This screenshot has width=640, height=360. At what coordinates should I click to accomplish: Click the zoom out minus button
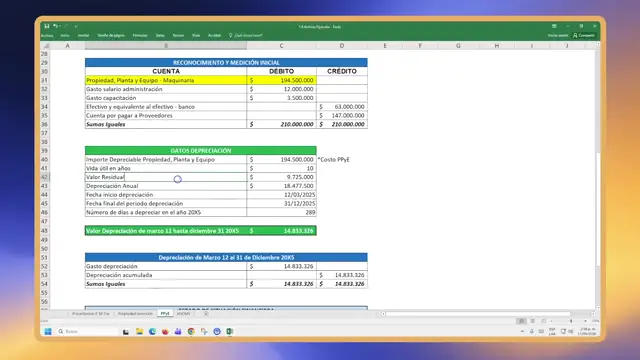tap(551, 321)
